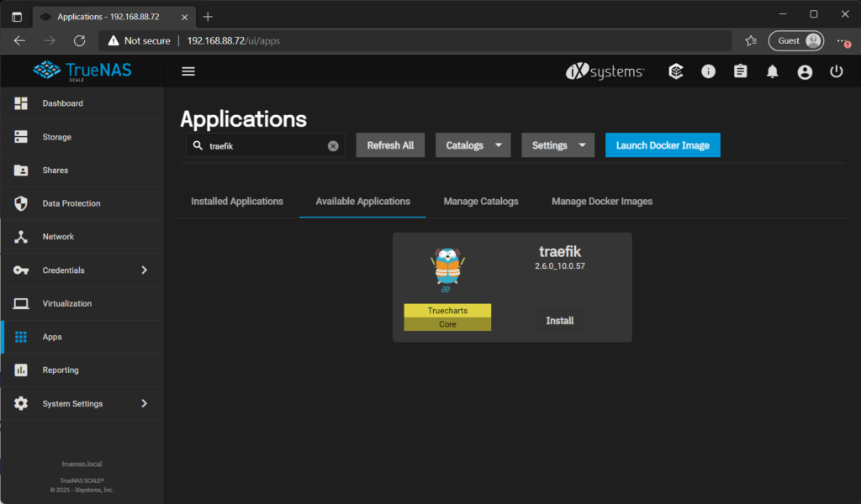861x504 pixels.
Task: Clear the traefik search text
Action: [333, 146]
